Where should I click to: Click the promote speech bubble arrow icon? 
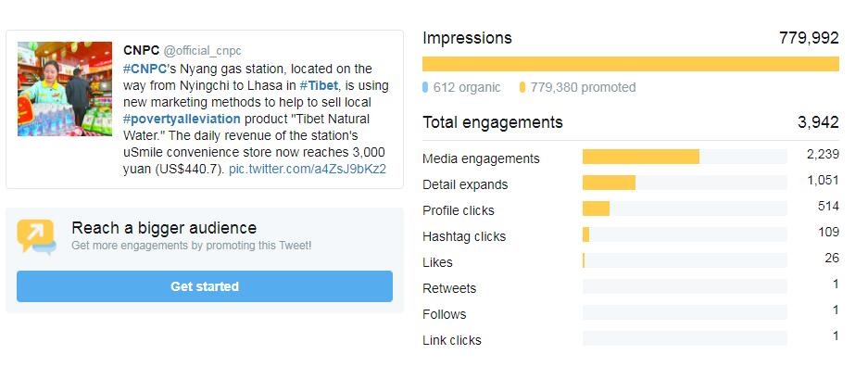36,237
